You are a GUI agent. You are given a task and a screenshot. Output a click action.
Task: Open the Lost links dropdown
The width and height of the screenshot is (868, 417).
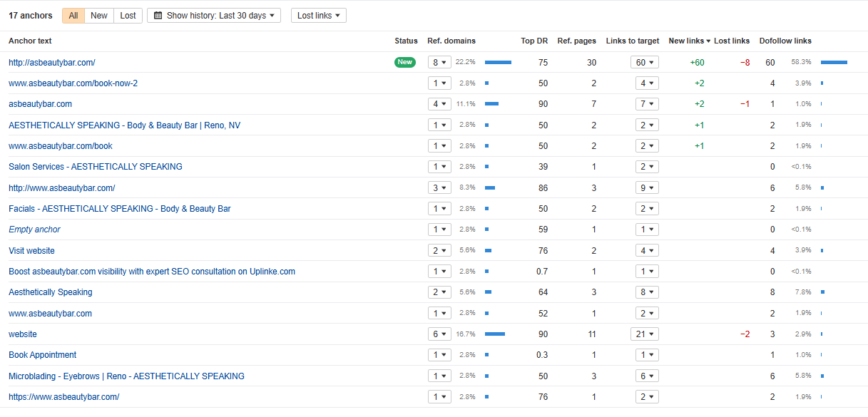click(x=318, y=16)
